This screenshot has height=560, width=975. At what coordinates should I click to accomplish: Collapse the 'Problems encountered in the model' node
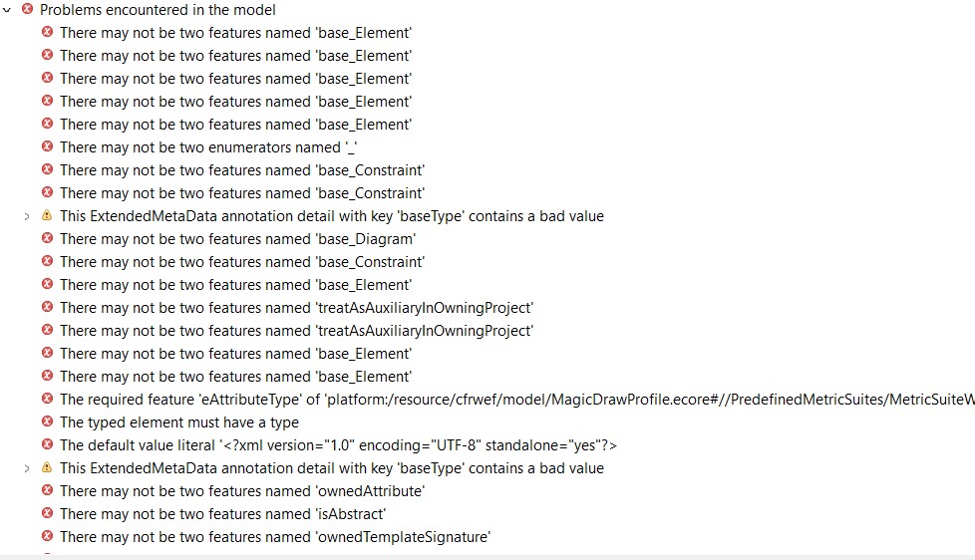pos(7,10)
